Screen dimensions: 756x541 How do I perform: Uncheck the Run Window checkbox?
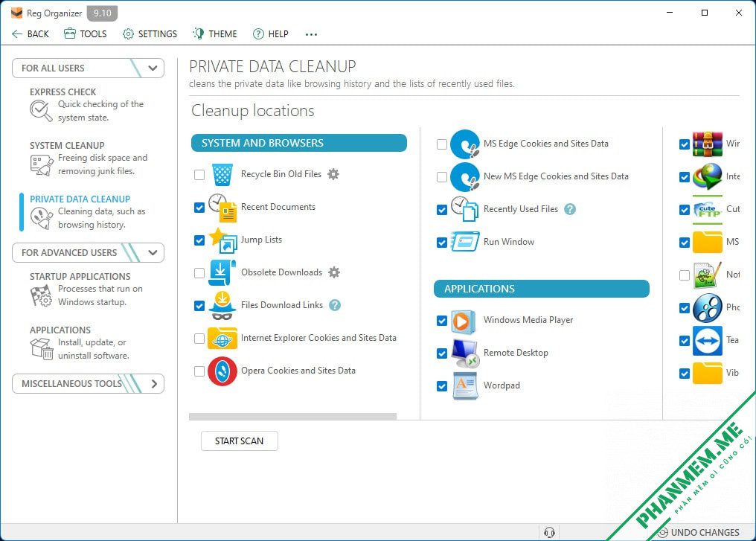[x=442, y=243]
